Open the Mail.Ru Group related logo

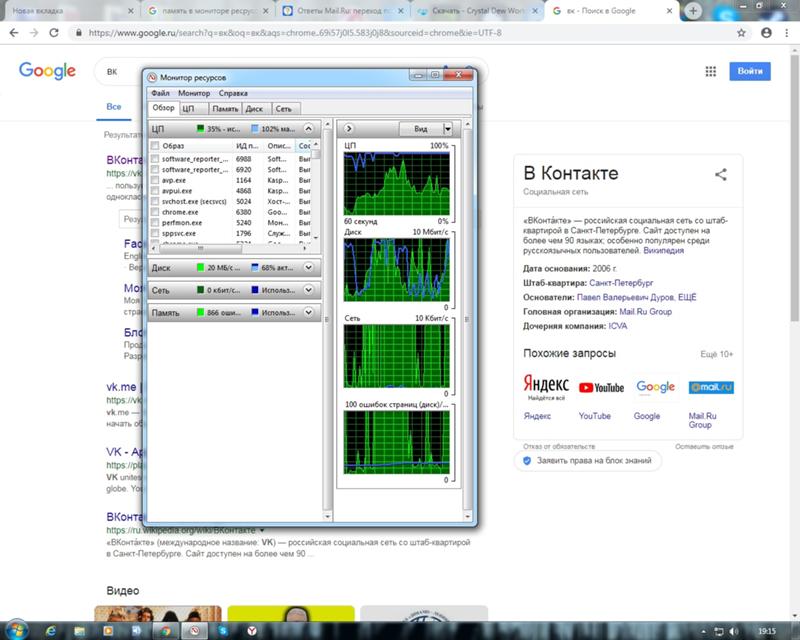711,387
